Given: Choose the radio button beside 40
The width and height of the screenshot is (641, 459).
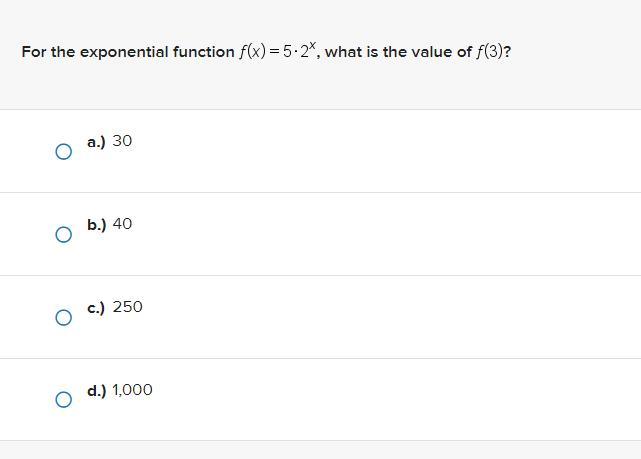Looking at the screenshot, I should [63, 235].
